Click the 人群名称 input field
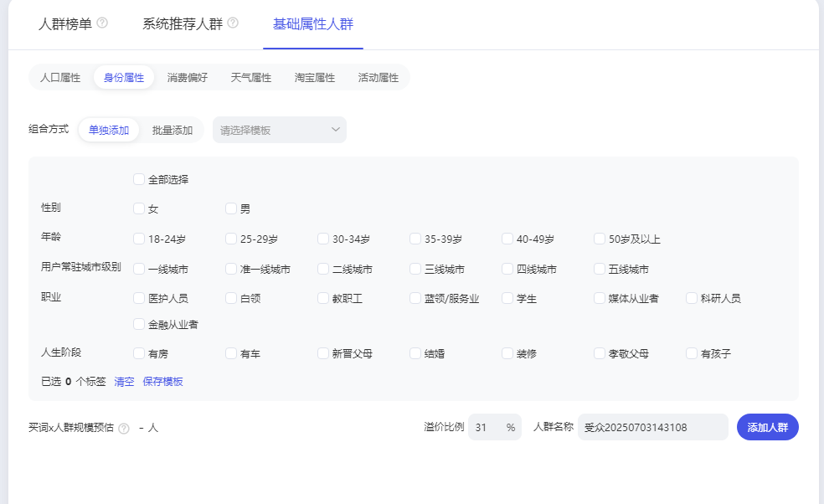Screen dimensions: 824x504 pyautogui.click(x=652, y=427)
